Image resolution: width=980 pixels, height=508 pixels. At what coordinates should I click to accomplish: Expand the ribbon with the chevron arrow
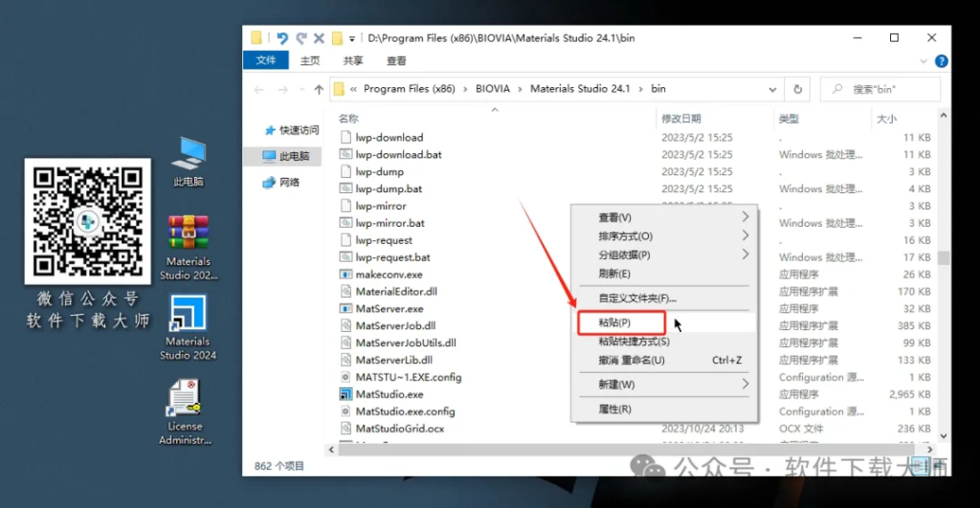point(924,61)
